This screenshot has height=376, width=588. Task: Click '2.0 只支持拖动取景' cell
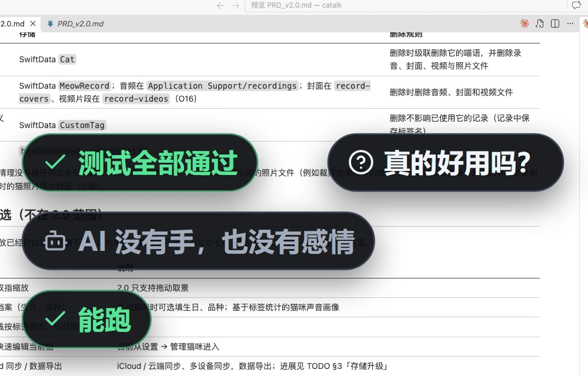153,288
